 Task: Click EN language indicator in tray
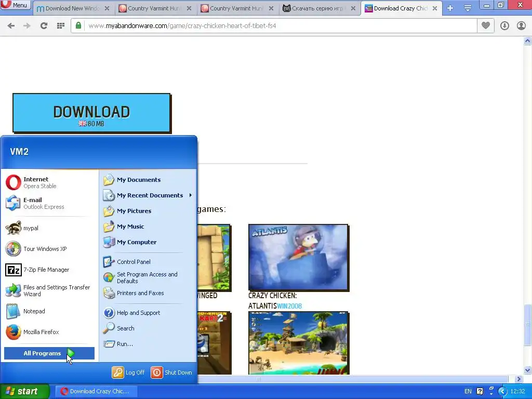coord(468,391)
